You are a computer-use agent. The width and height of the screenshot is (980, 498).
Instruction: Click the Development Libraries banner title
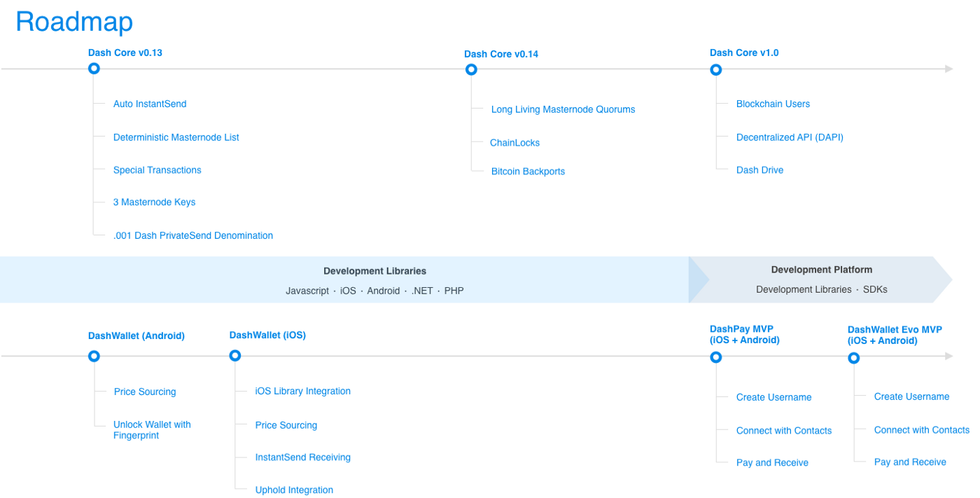[x=374, y=271]
